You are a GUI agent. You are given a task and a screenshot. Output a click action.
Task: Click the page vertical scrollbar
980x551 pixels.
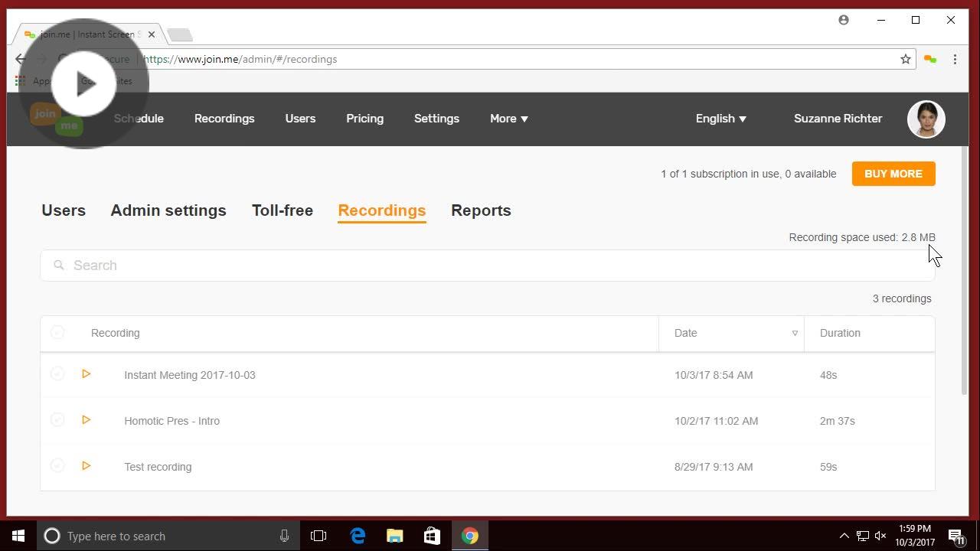(x=964, y=272)
